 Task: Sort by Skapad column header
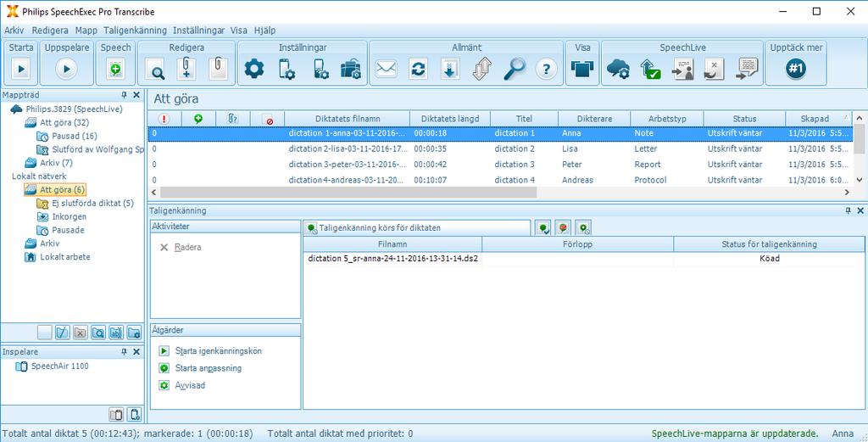817,119
